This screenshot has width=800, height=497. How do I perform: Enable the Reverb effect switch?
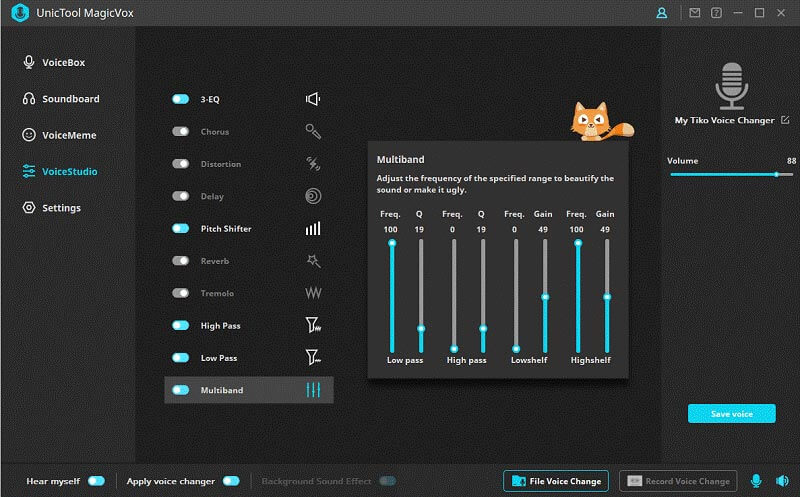[x=181, y=261]
